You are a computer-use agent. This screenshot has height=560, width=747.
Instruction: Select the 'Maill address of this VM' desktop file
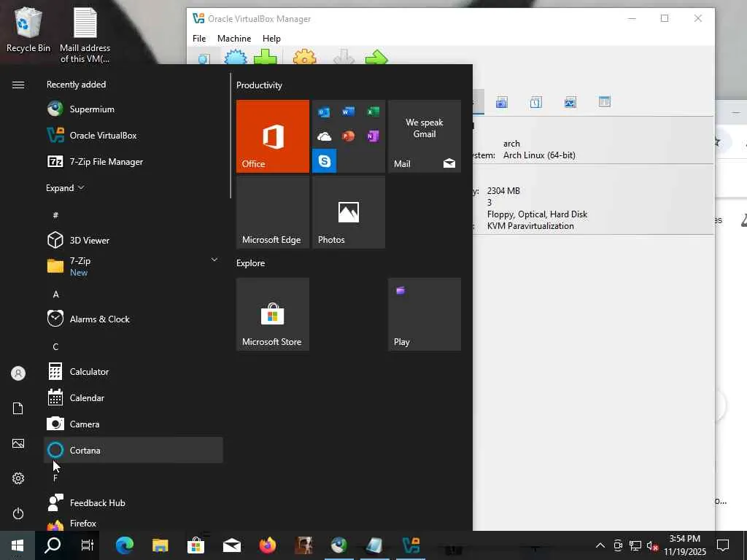point(85,35)
